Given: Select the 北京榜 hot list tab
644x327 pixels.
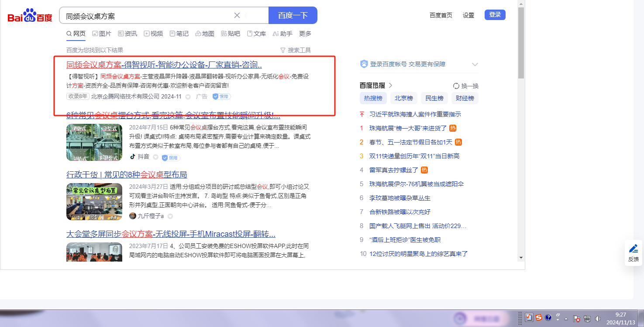Looking at the screenshot, I should pyautogui.click(x=404, y=98).
